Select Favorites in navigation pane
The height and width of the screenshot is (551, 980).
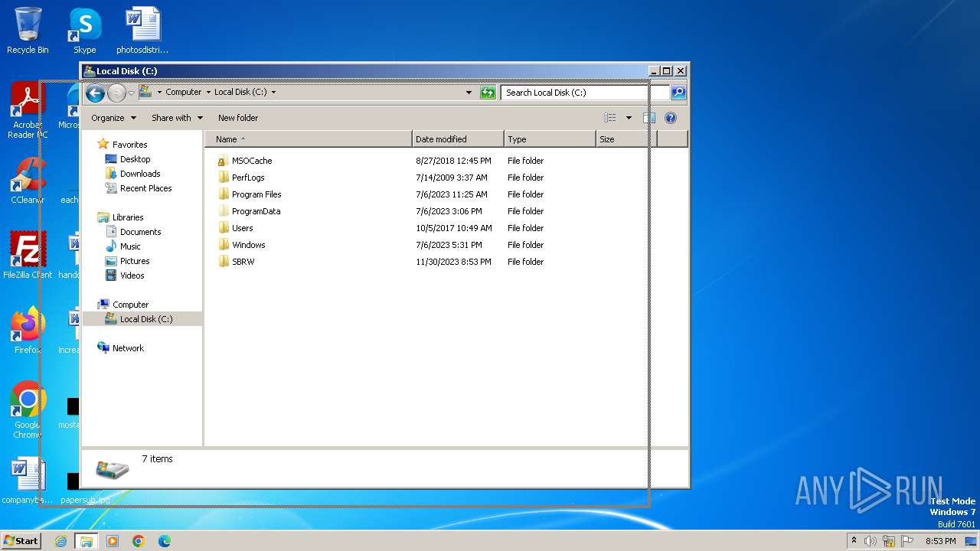tap(129, 145)
